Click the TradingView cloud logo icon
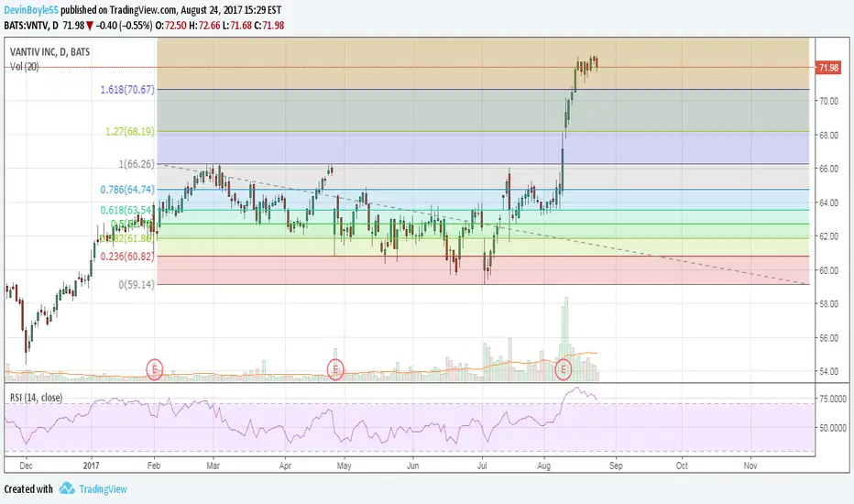Viewport: 854px width, 504px height. 67,488
